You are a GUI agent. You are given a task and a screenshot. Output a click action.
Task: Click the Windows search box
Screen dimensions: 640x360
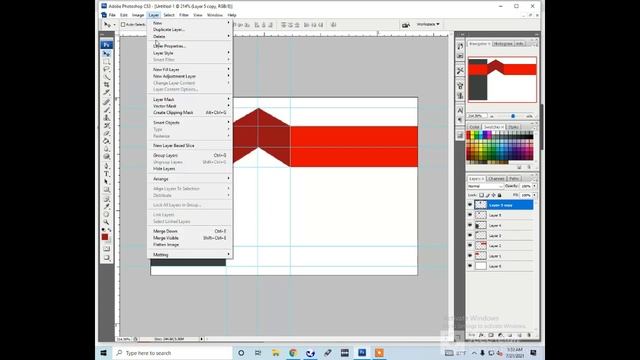pyautogui.click(x=172, y=353)
